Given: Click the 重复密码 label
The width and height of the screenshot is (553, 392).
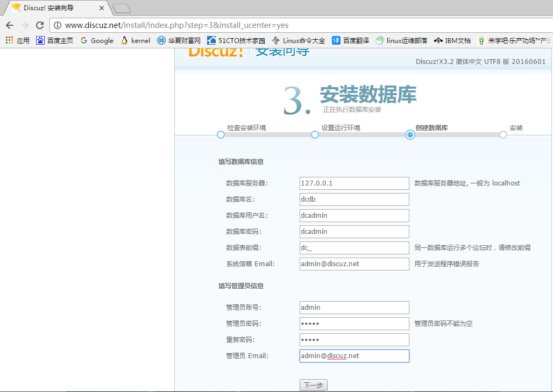Looking at the screenshot, I should (240, 340).
